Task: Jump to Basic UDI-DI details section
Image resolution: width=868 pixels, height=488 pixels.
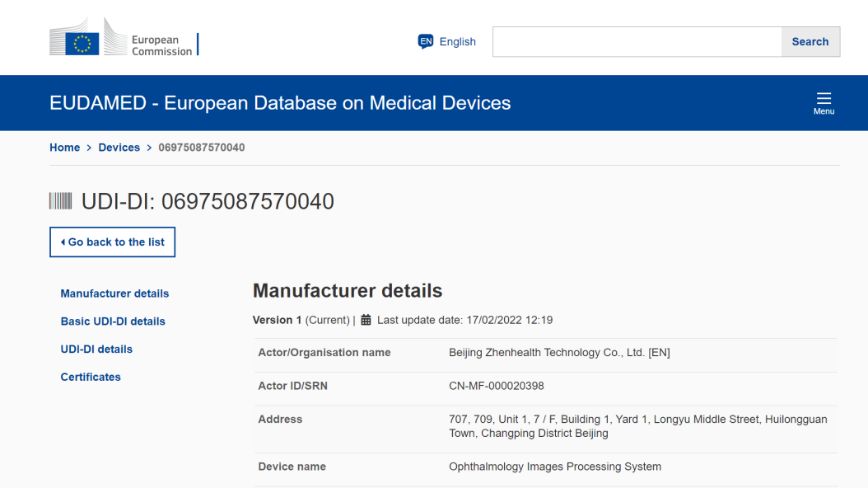Action: [113, 321]
